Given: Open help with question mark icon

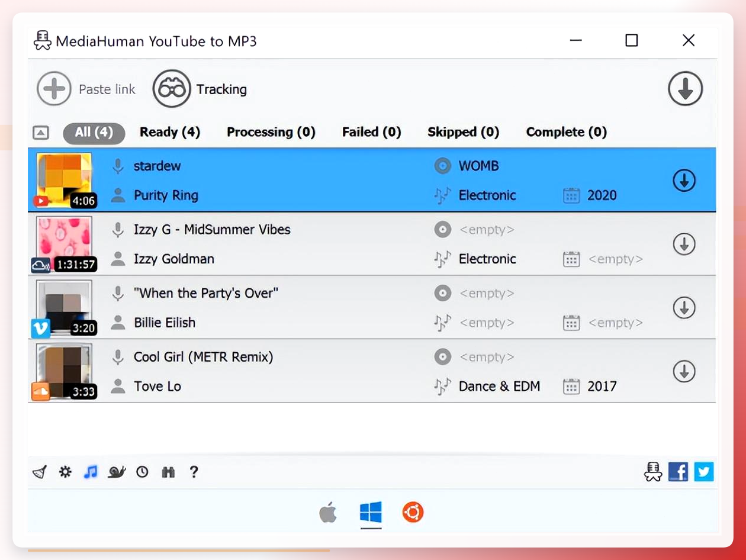Looking at the screenshot, I should coord(194,472).
